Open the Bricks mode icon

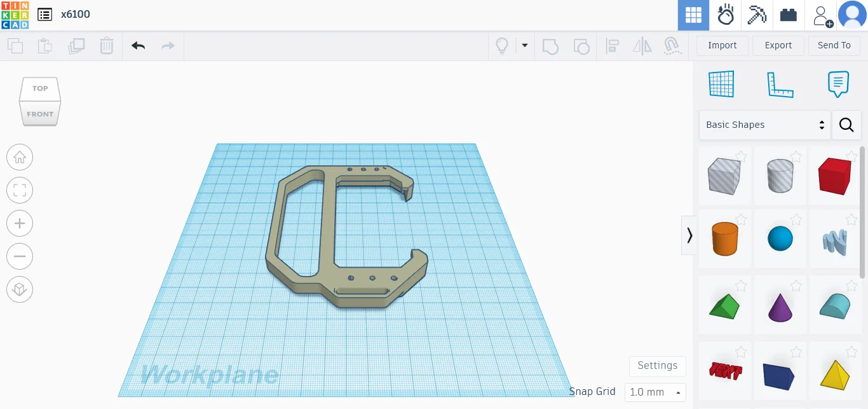(789, 15)
